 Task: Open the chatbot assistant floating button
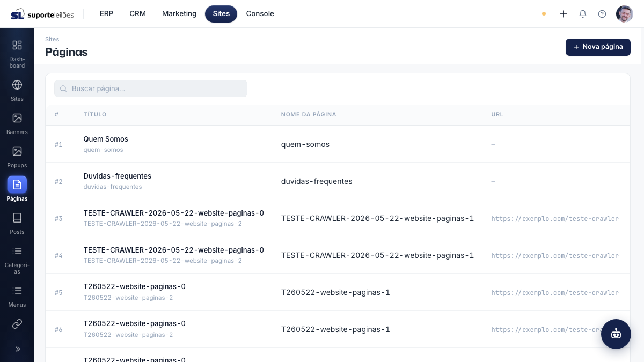coord(616,334)
